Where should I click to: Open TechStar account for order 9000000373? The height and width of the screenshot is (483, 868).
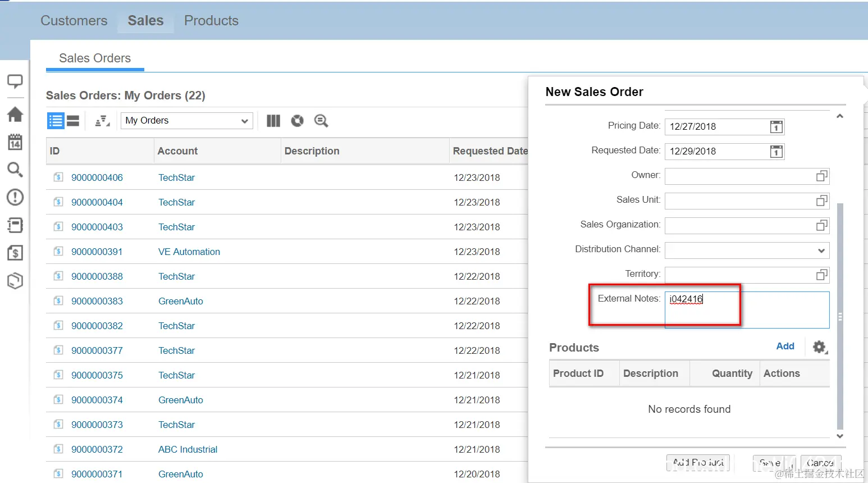tap(176, 425)
